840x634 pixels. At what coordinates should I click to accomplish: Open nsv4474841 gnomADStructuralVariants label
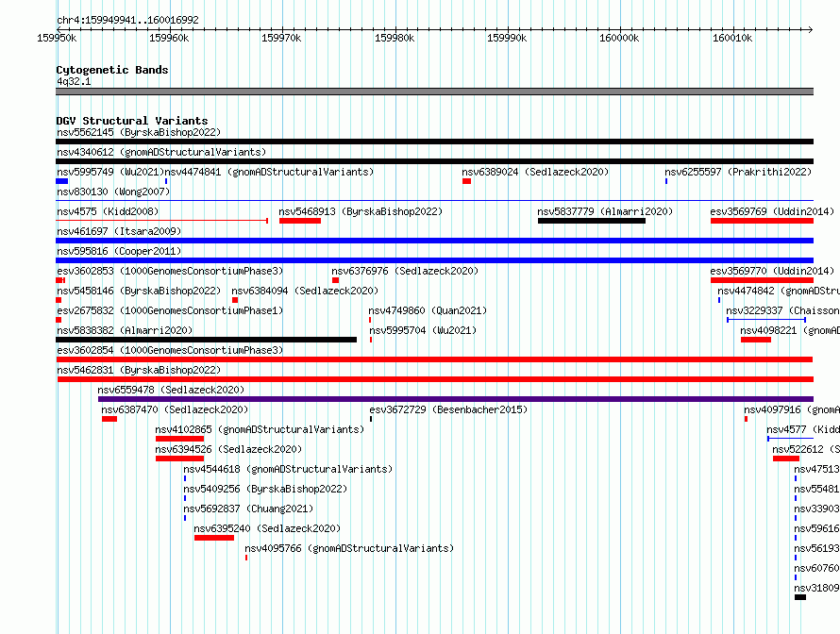coord(269,172)
